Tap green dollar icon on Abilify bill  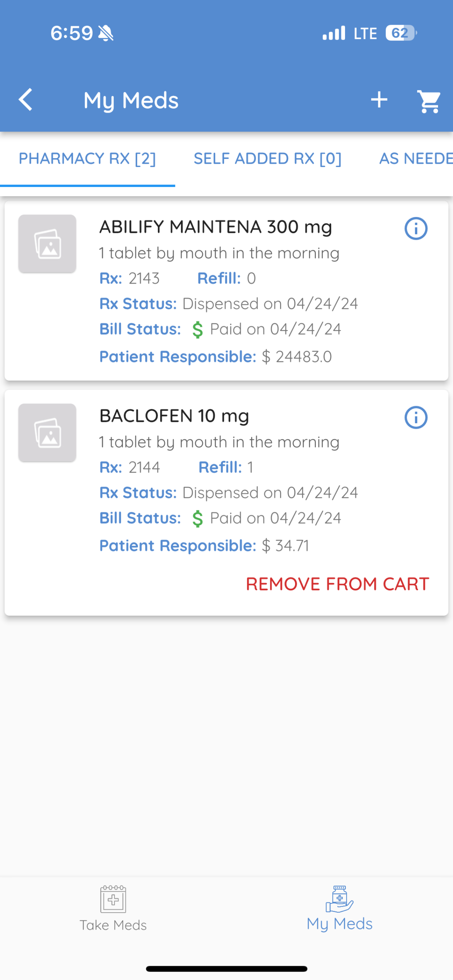[x=198, y=330]
